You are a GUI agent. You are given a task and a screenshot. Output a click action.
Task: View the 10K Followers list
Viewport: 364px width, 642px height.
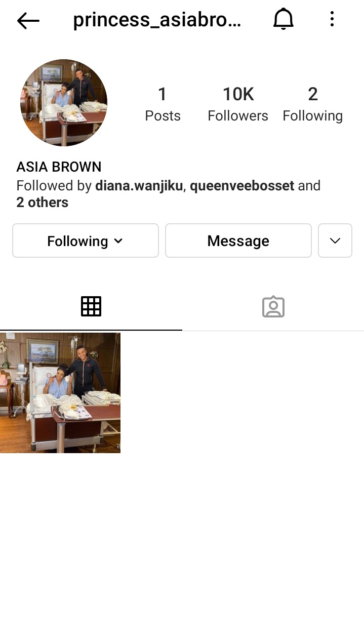tap(238, 104)
